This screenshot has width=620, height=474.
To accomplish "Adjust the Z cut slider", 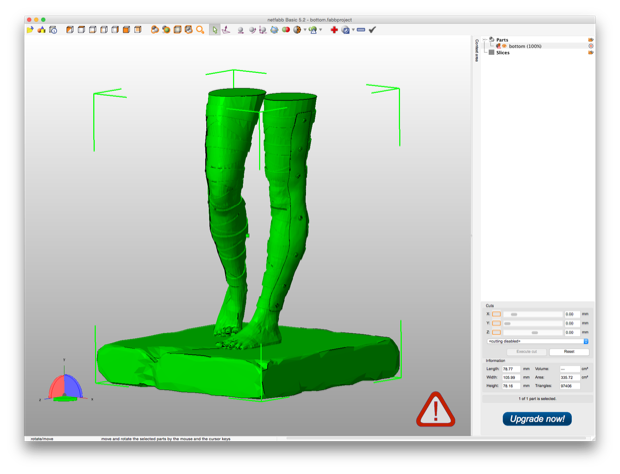I will pos(533,332).
